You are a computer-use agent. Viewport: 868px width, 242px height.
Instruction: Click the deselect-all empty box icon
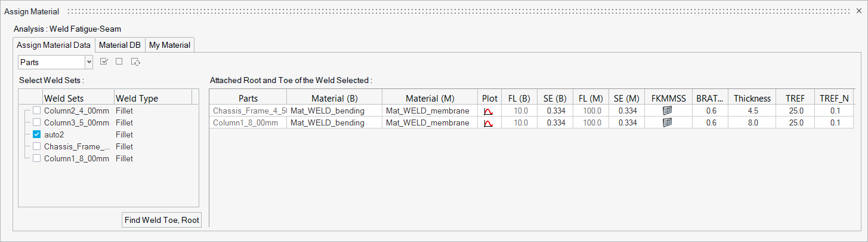(119, 62)
